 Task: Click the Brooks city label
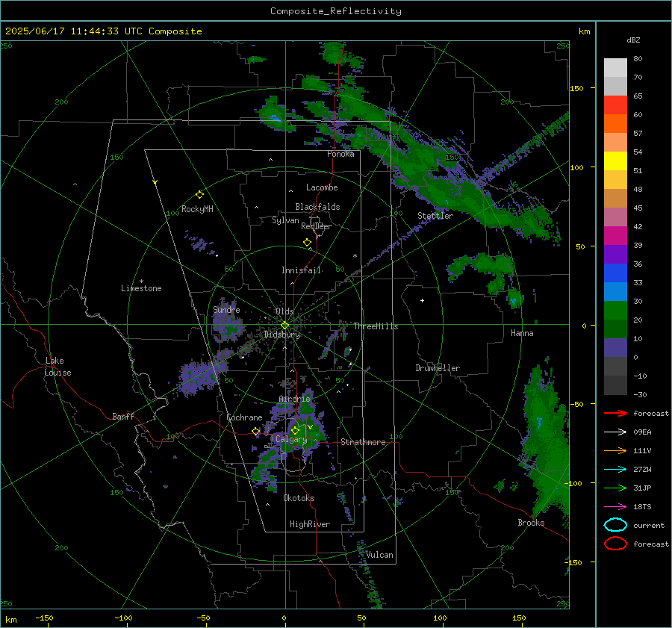[531, 523]
